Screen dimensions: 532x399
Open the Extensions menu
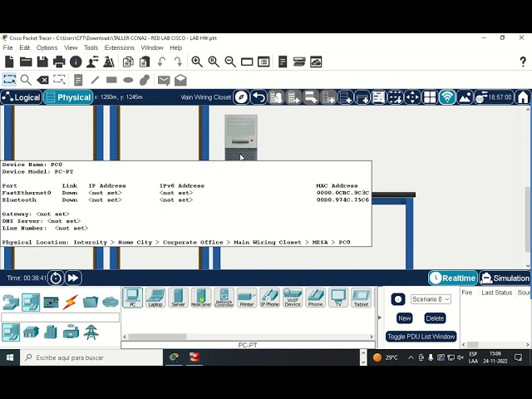click(x=119, y=47)
